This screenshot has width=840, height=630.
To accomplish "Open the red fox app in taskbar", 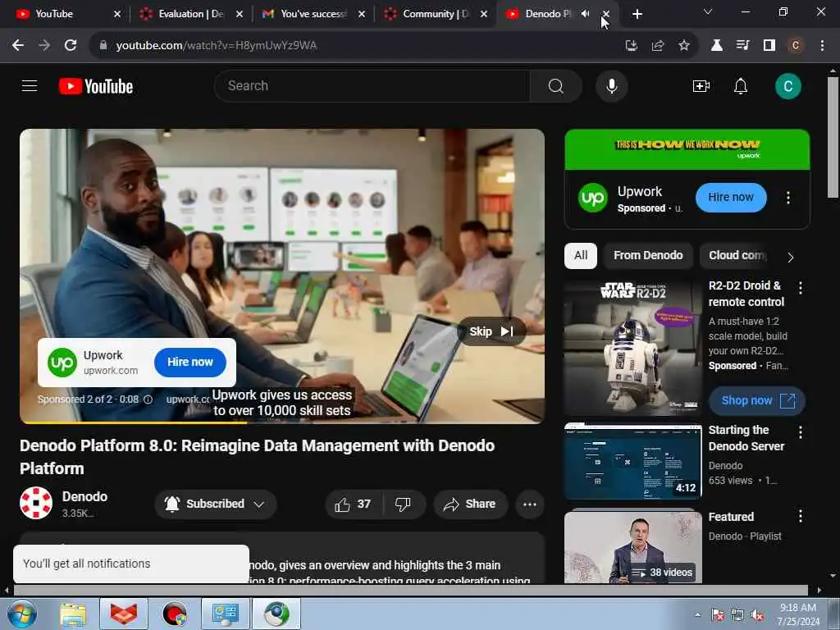I will [124, 614].
